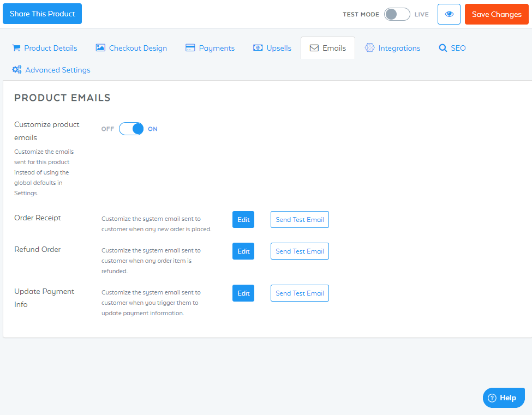Open the Integrations tab
The width and height of the screenshot is (532, 415).
pyautogui.click(x=392, y=48)
